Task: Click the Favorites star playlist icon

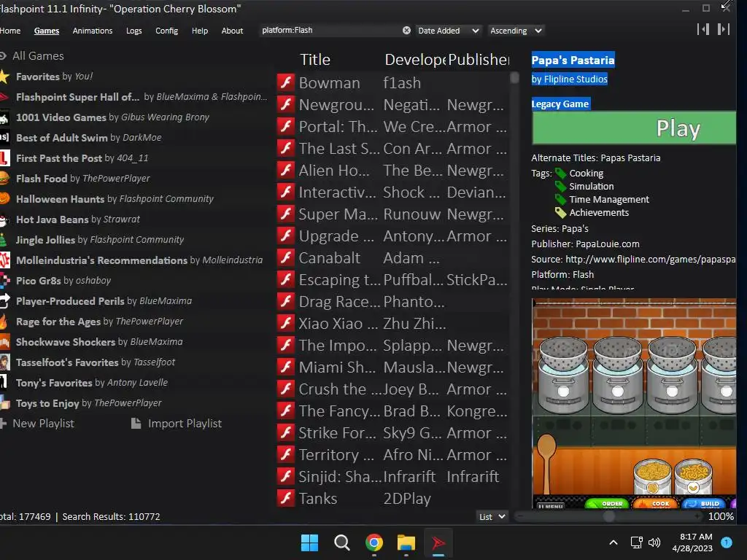Action: tap(4, 77)
